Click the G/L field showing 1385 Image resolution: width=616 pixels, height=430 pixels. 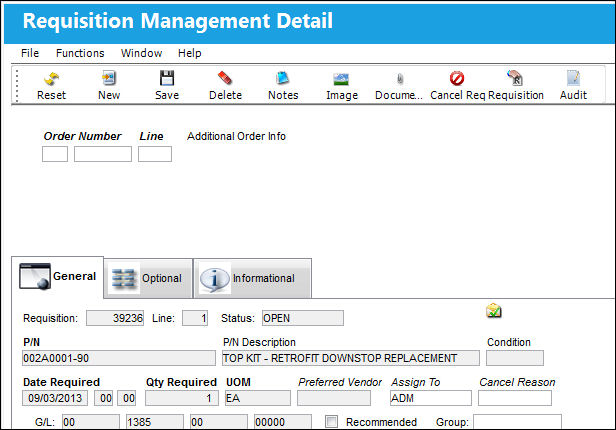[155, 422]
